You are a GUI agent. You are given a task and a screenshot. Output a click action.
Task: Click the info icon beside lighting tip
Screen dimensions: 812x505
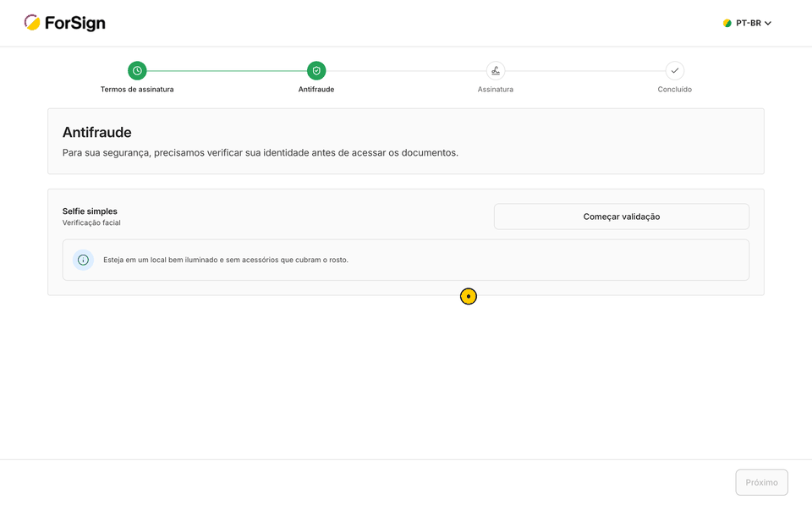83,260
